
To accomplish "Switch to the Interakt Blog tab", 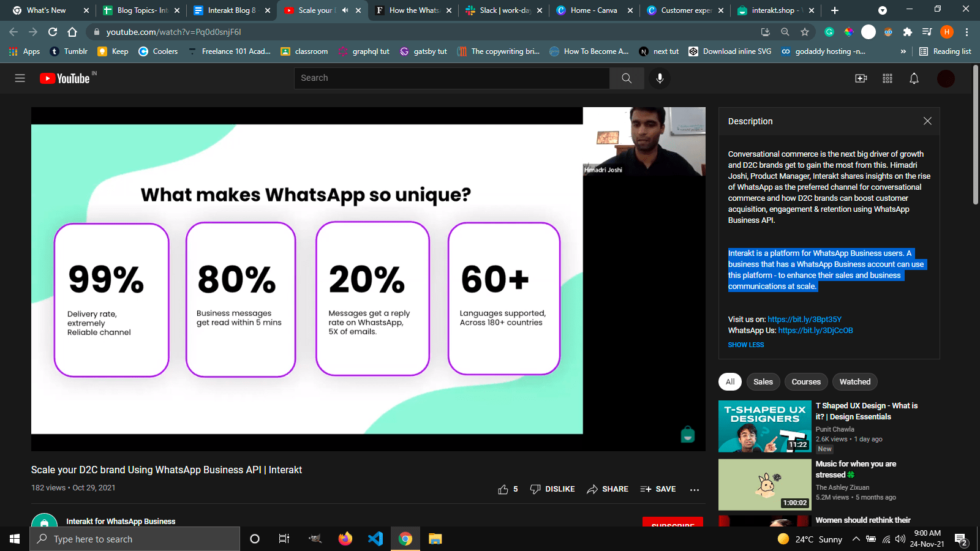I will (232, 10).
